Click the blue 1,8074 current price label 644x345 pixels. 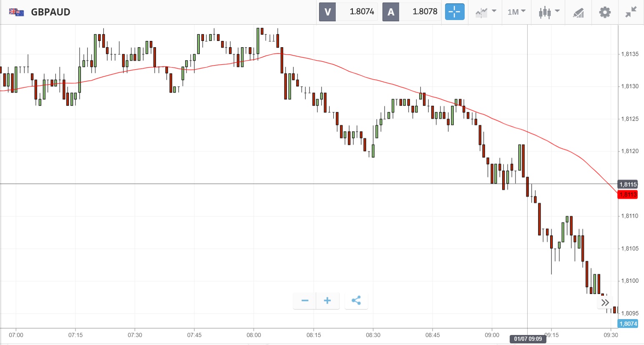point(628,324)
